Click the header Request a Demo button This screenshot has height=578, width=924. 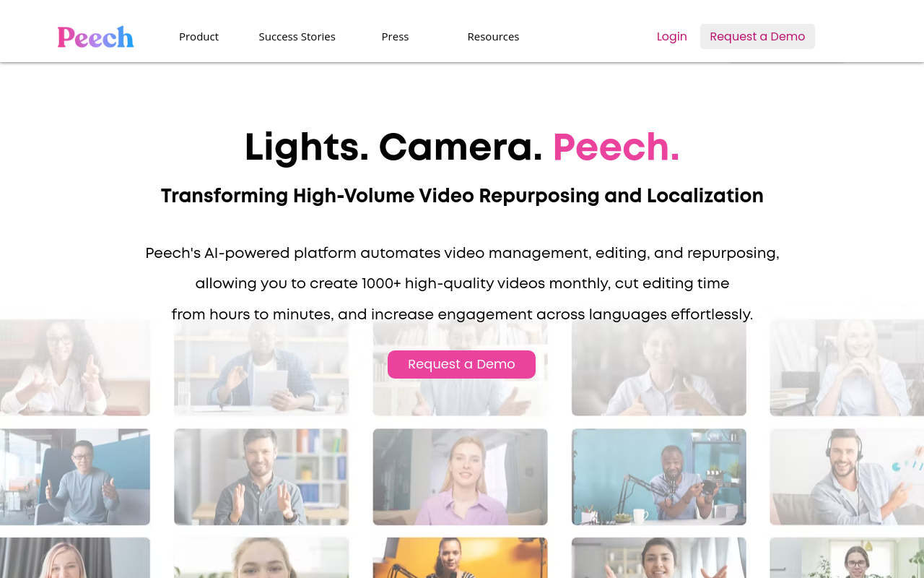click(x=757, y=36)
